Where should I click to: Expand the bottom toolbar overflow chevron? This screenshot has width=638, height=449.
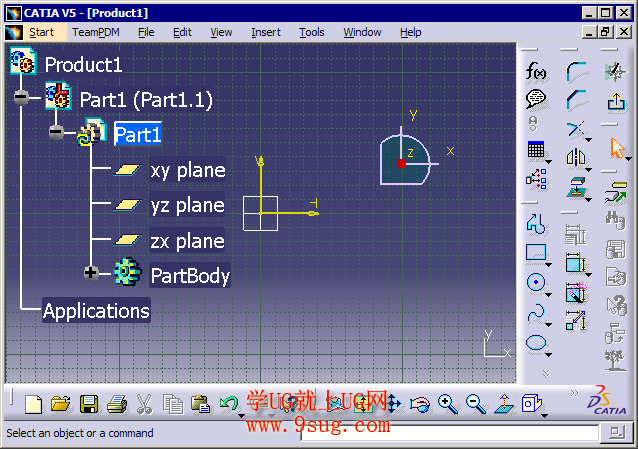click(574, 393)
